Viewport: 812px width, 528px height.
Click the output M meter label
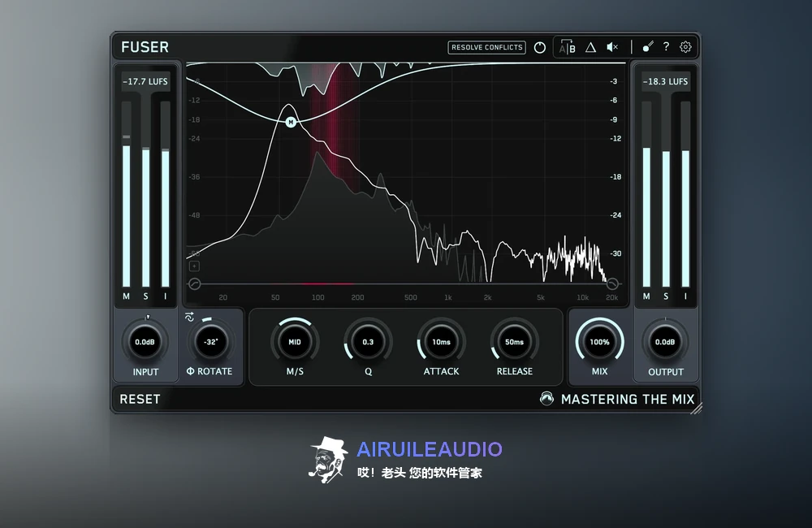(646, 296)
